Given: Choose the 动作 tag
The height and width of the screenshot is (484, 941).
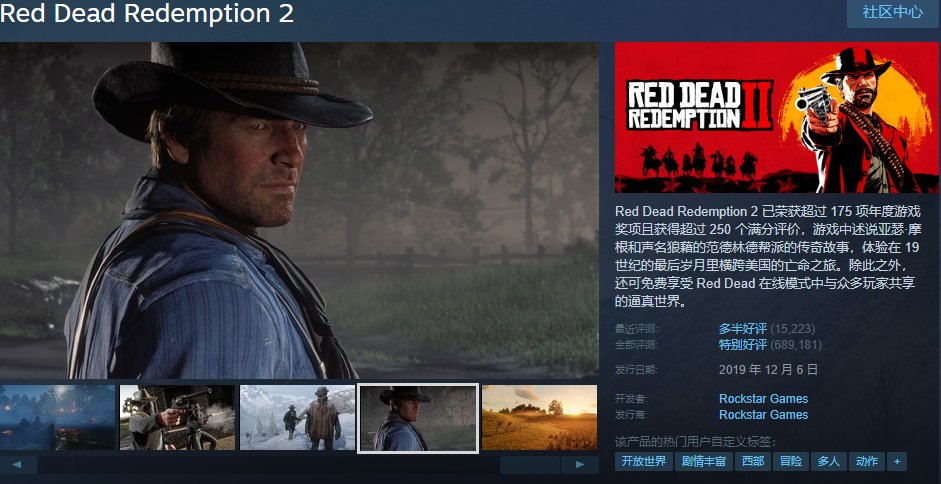Looking at the screenshot, I should pos(867,461).
